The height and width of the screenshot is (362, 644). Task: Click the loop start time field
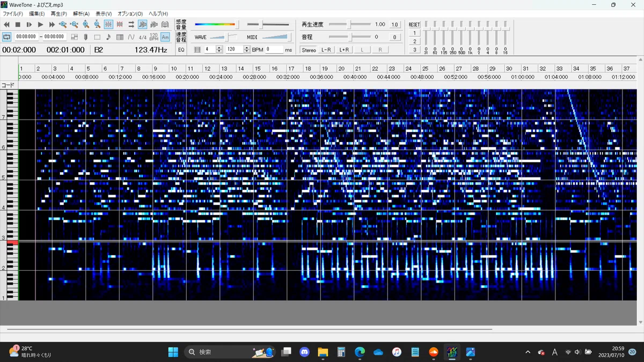[x=26, y=37]
